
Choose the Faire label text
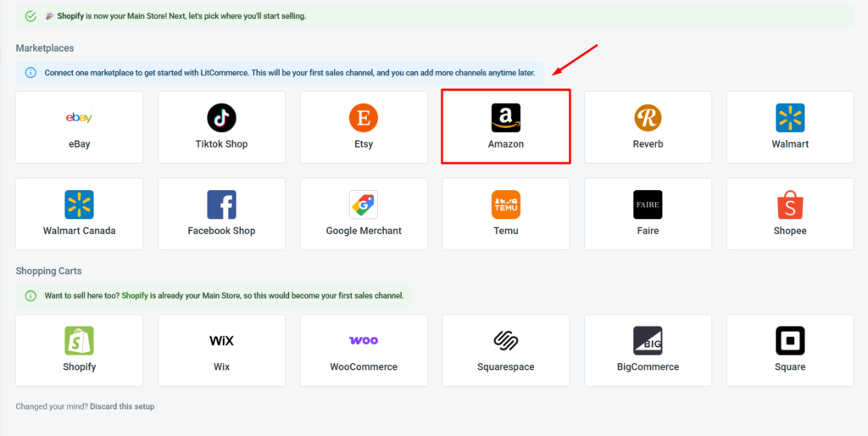[648, 231]
